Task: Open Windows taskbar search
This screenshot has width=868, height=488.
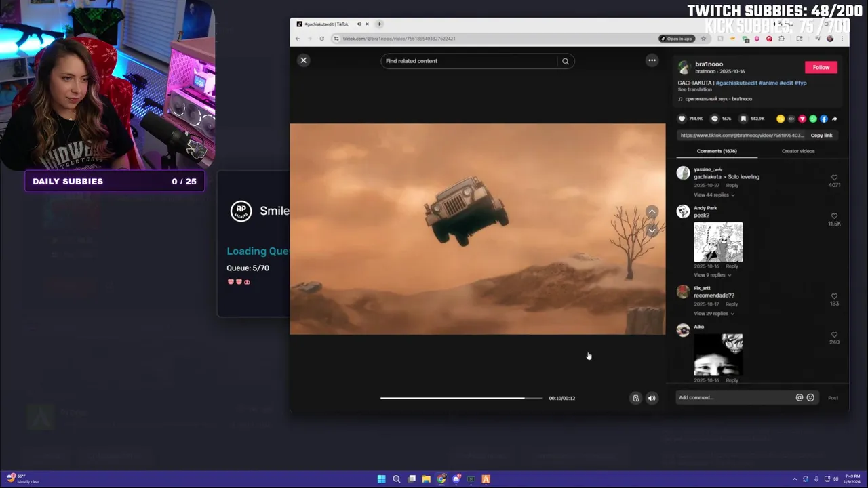Action: [x=396, y=479]
